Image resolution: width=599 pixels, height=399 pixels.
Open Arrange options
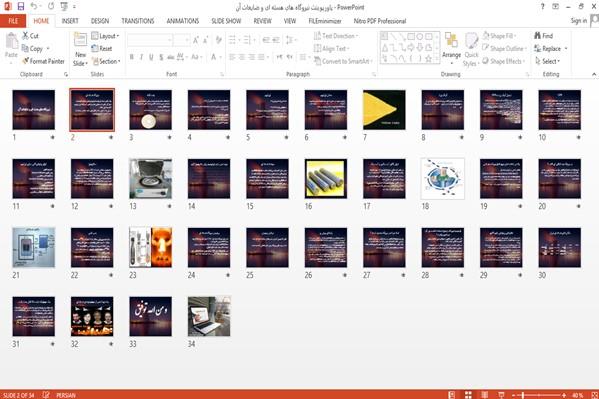click(451, 48)
